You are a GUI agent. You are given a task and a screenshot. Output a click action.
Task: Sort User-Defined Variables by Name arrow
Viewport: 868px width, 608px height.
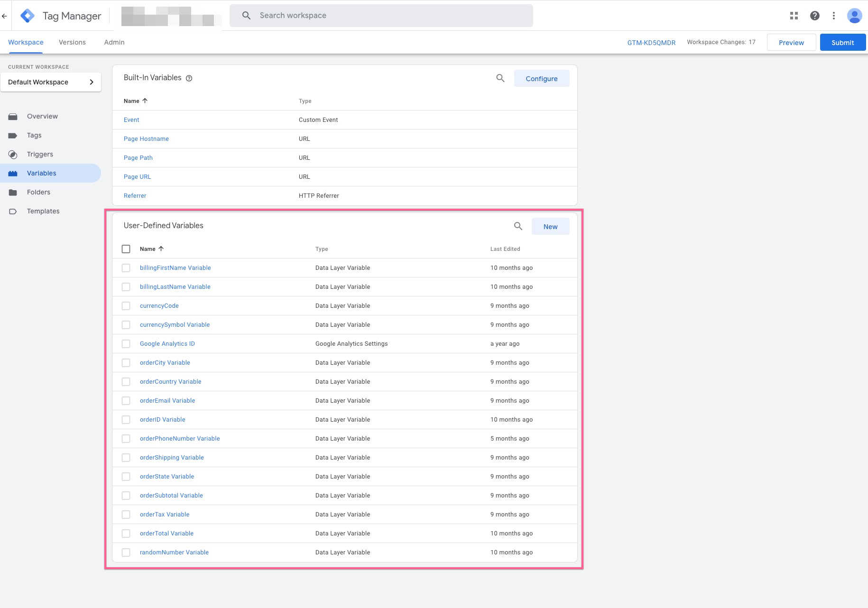(161, 249)
